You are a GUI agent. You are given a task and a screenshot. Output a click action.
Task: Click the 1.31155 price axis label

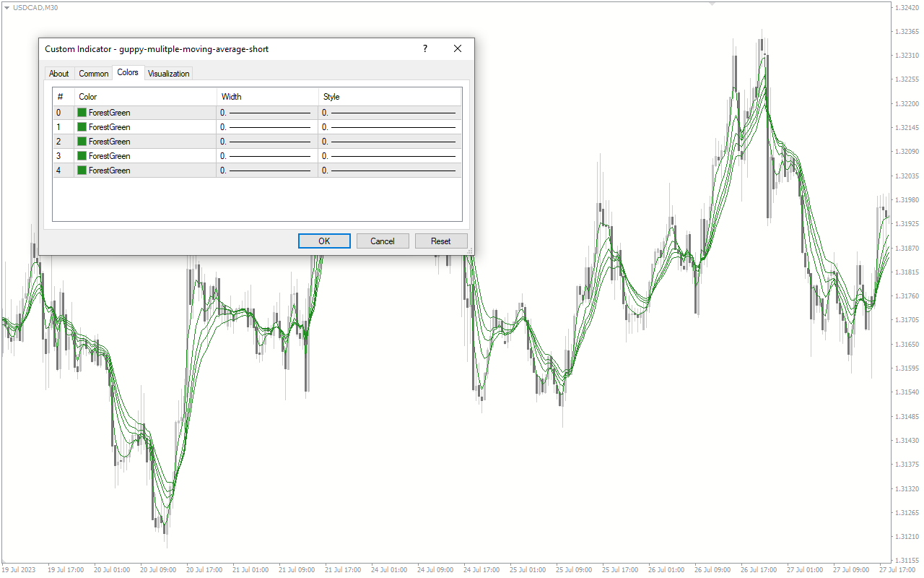point(906,561)
